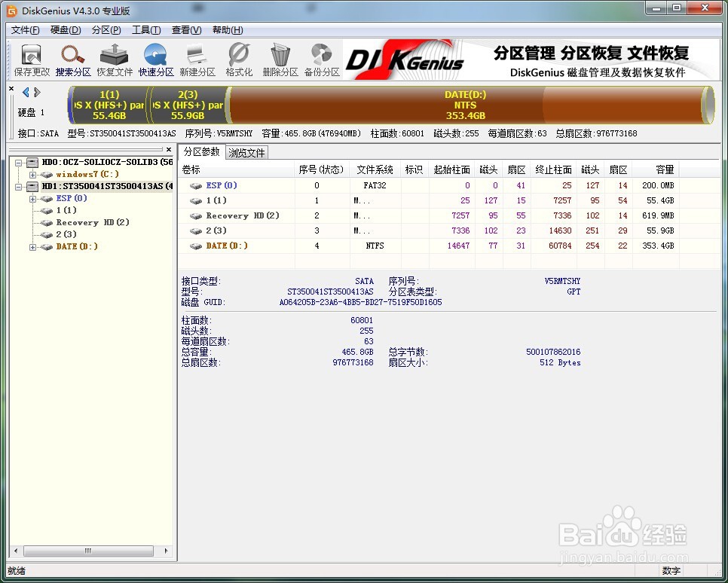
Task: Expand the windows7(C:) tree node
Action: pyautogui.click(x=32, y=175)
